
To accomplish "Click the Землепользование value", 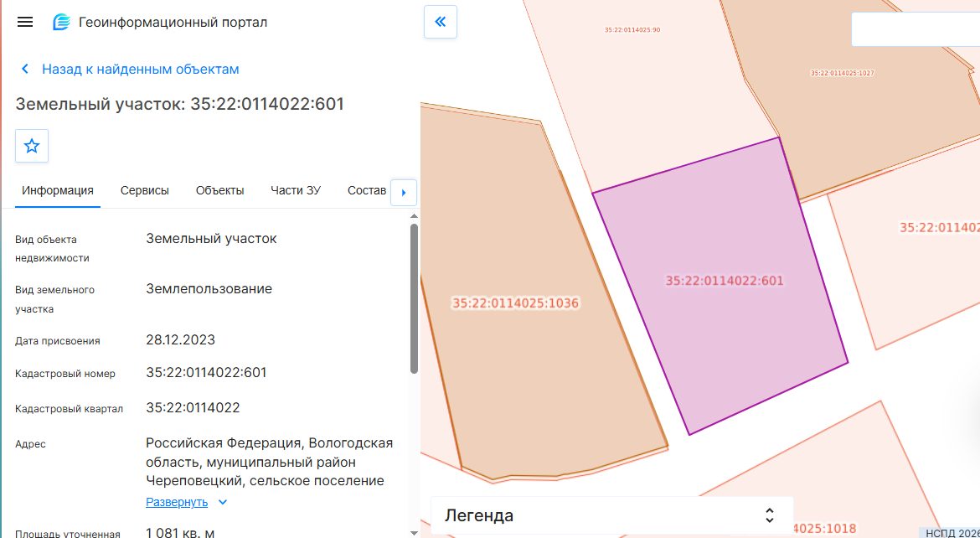I will pyautogui.click(x=209, y=289).
